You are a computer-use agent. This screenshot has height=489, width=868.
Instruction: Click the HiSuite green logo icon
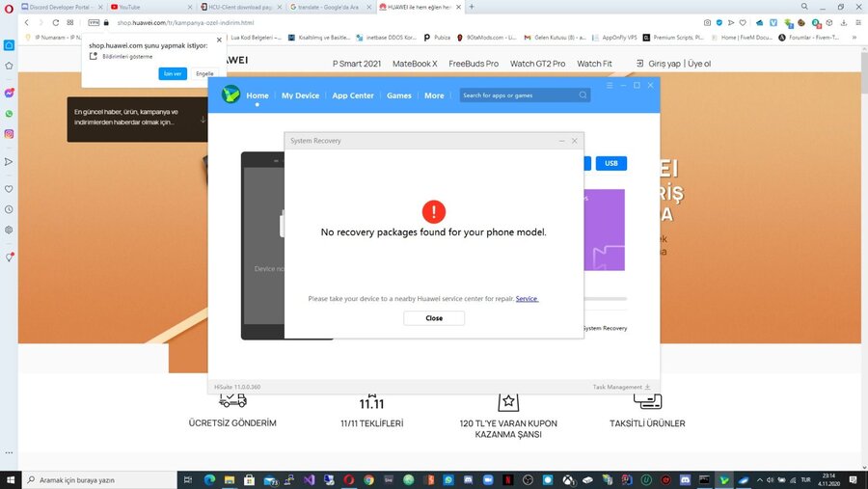(231, 95)
